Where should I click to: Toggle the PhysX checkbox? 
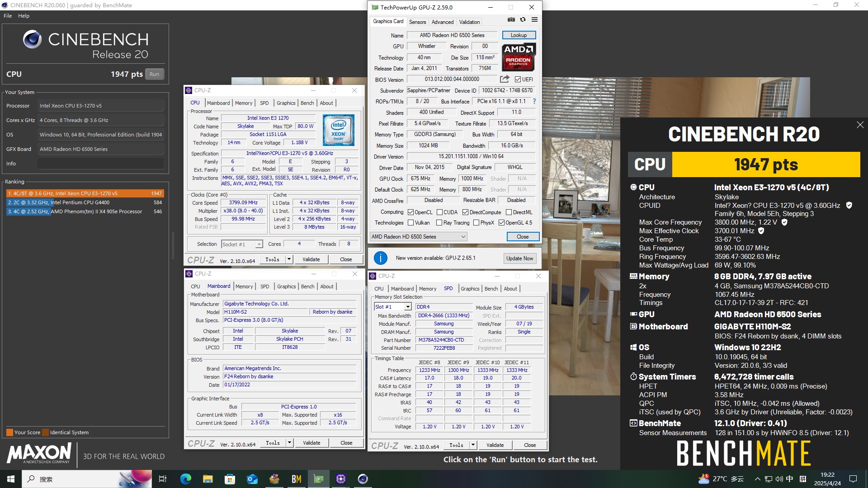coord(476,223)
